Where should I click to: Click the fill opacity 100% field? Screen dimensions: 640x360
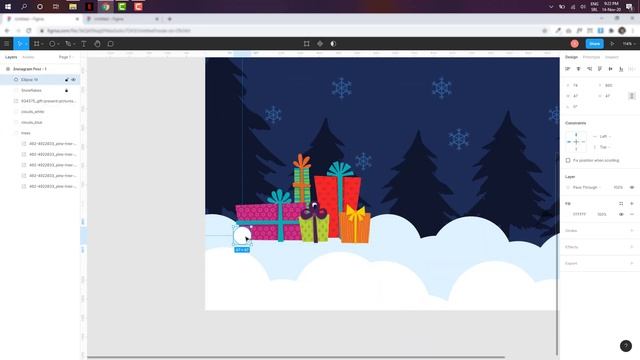coord(602,214)
